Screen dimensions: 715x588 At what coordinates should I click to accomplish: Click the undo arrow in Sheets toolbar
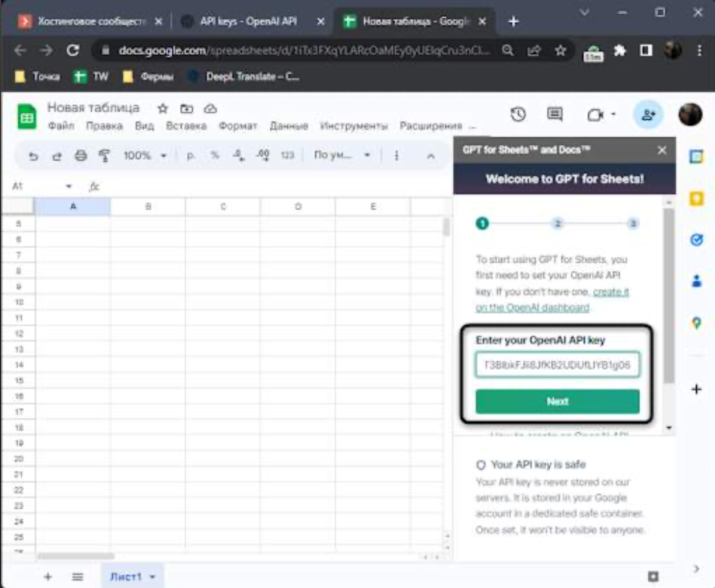33,156
